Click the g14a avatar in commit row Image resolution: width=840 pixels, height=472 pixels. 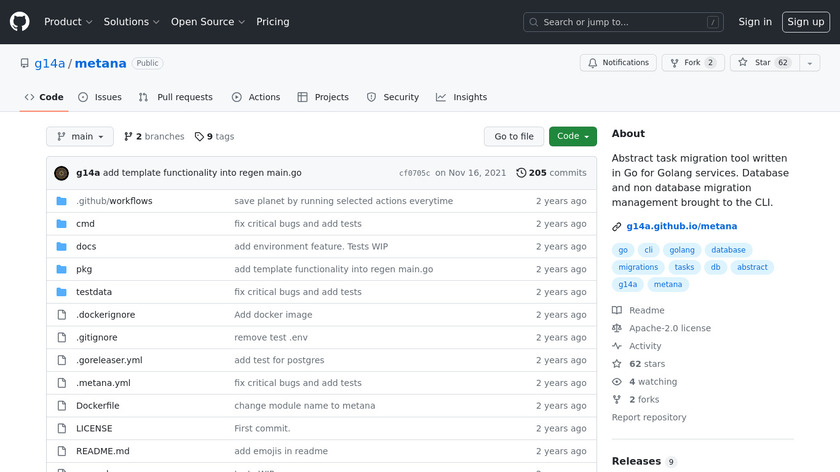coord(61,173)
